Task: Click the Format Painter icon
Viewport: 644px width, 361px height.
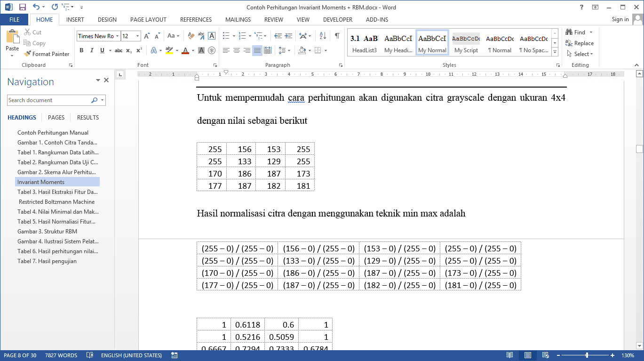Action: (28, 54)
